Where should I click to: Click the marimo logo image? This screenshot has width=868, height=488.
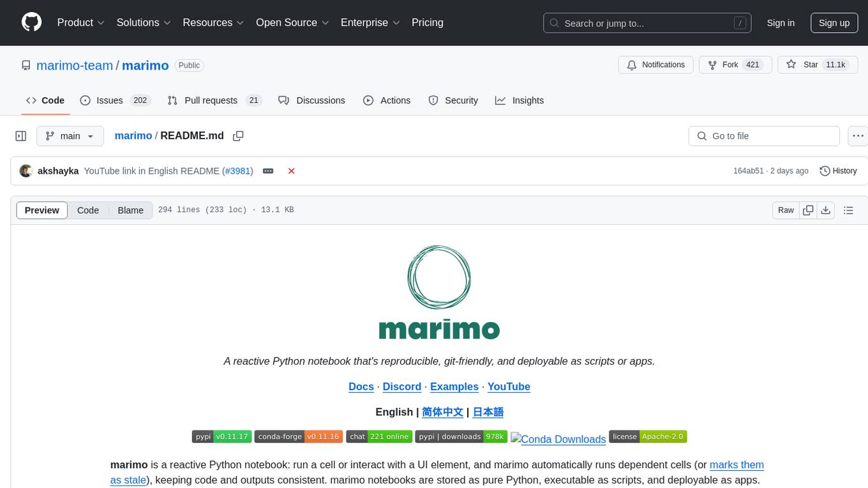[439, 293]
